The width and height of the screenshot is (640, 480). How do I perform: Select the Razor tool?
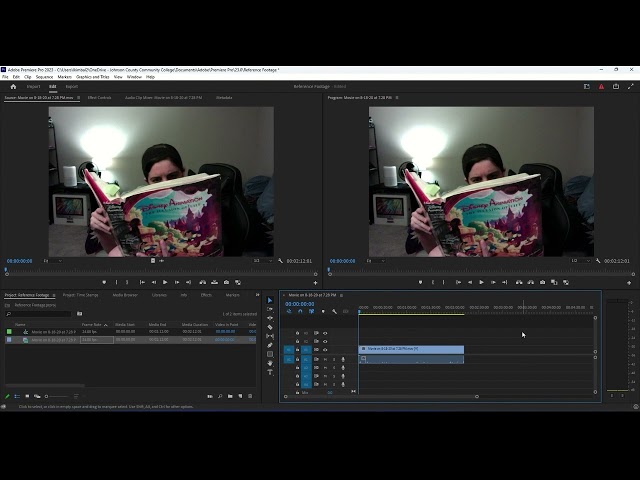pos(270,327)
